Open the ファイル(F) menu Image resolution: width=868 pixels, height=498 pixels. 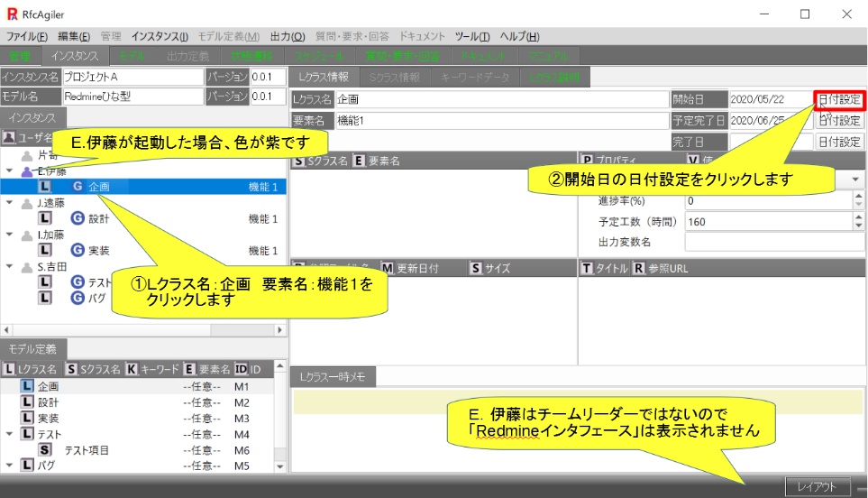[26, 37]
